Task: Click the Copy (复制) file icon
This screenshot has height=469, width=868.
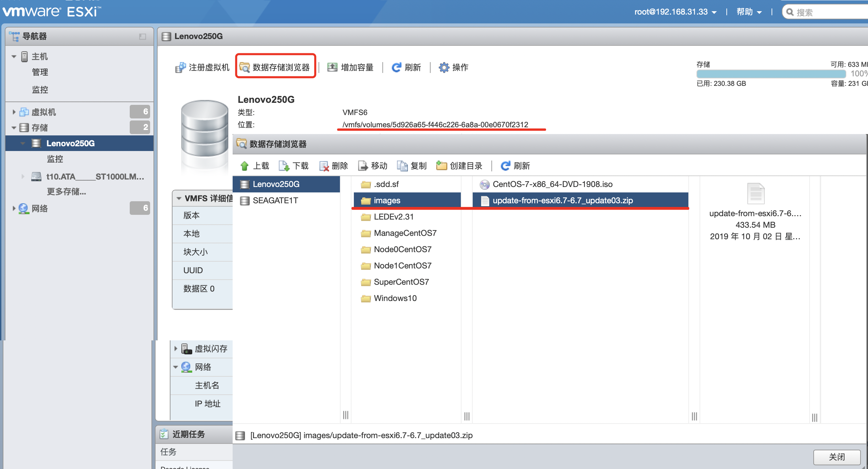Action: pos(402,166)
